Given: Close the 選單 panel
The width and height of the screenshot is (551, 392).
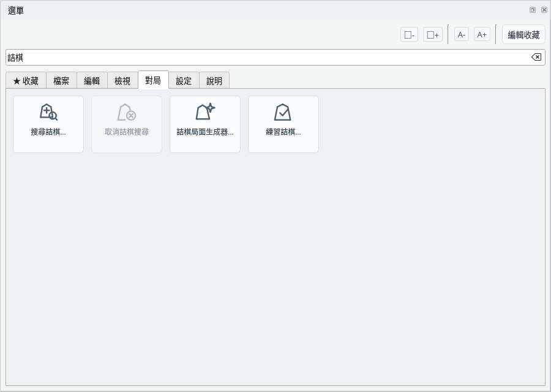Looking at the screenshot, I should [x=544, y=10].
